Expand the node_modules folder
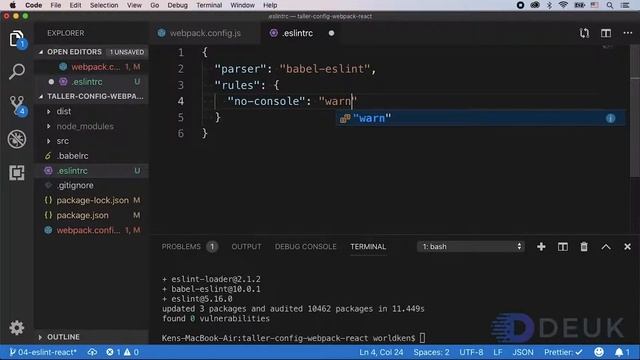Viewport: 640px width, 360px height. [x=49, y=126]
